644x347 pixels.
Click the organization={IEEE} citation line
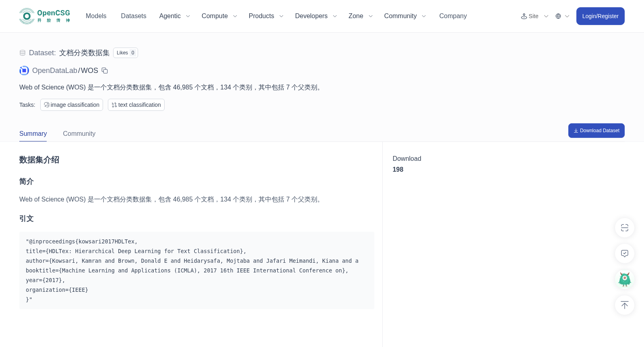pyautogui.click(x=57, y=290)
